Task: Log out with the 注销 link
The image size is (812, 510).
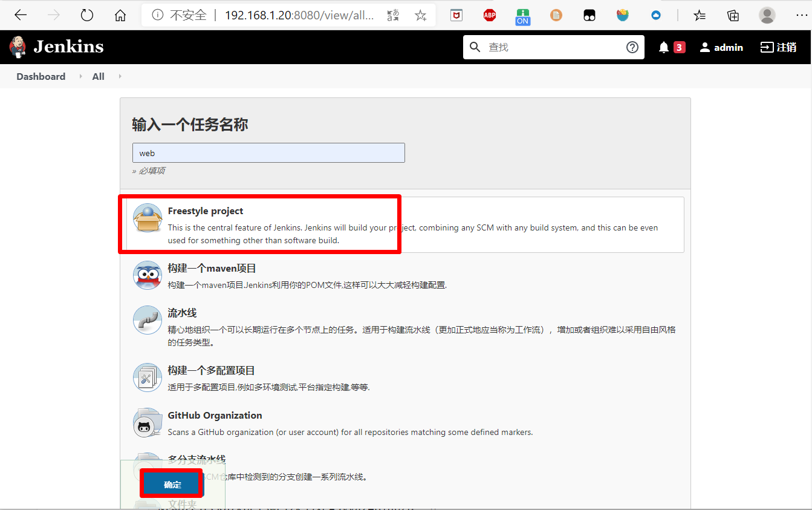Action: (778, 47)
